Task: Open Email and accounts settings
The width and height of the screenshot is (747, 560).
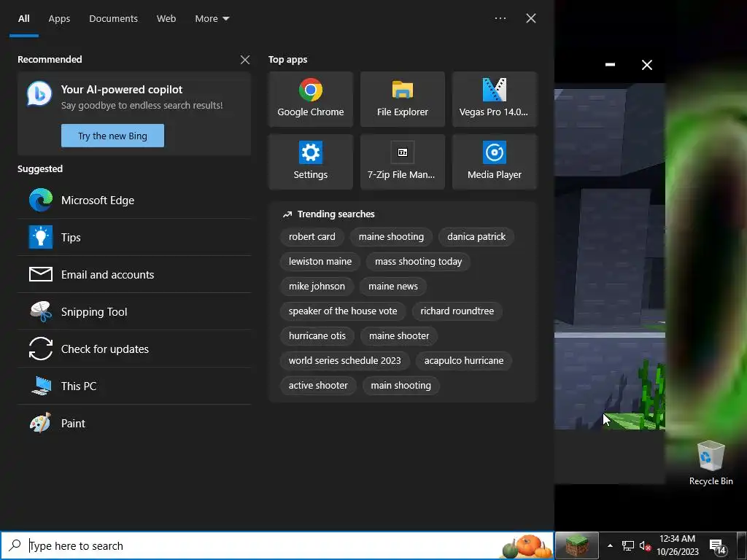Action: [x=134, y=274]
